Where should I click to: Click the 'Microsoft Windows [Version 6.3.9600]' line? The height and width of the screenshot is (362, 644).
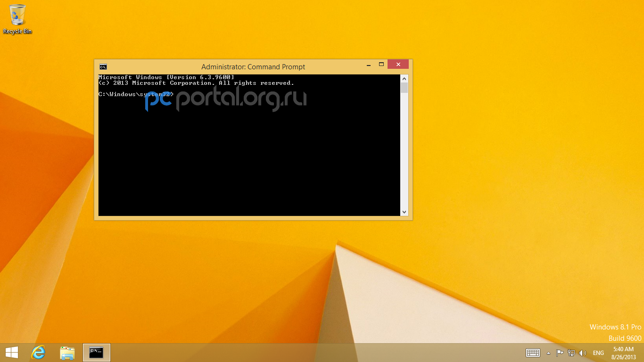(x=166, y=77)
